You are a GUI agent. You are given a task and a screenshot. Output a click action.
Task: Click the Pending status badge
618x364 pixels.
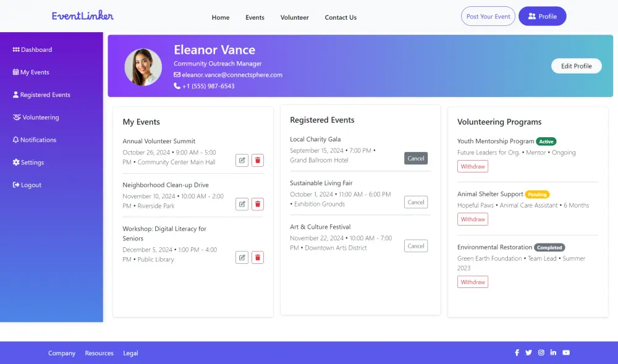[537, 194]
